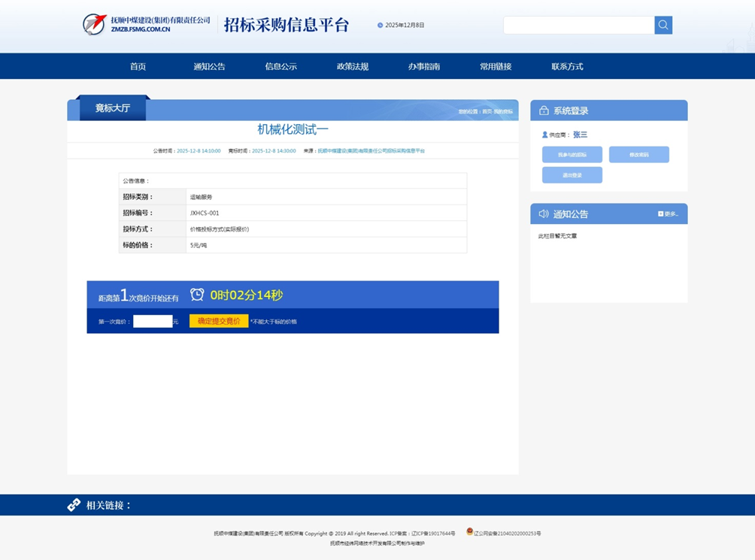Click the 首页 breadcrumb link
Viewport: 755px width, 560px height.
pyautogui.click(x=487, y=111)
